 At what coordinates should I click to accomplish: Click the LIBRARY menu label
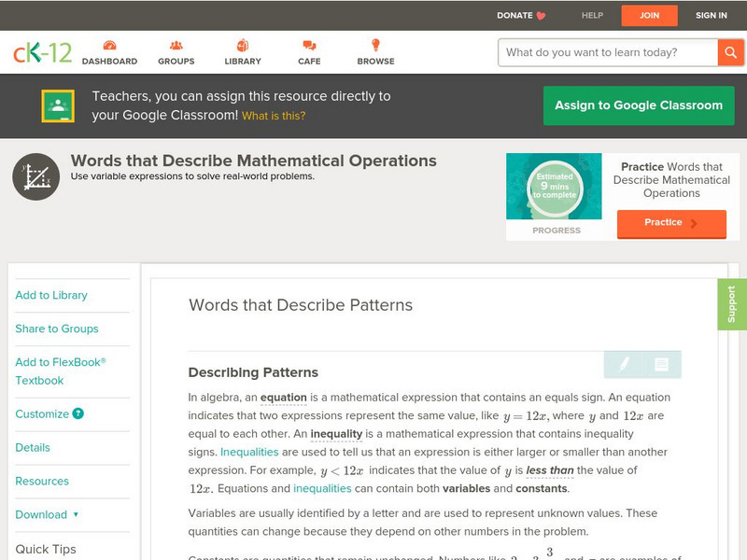point(243,62)
